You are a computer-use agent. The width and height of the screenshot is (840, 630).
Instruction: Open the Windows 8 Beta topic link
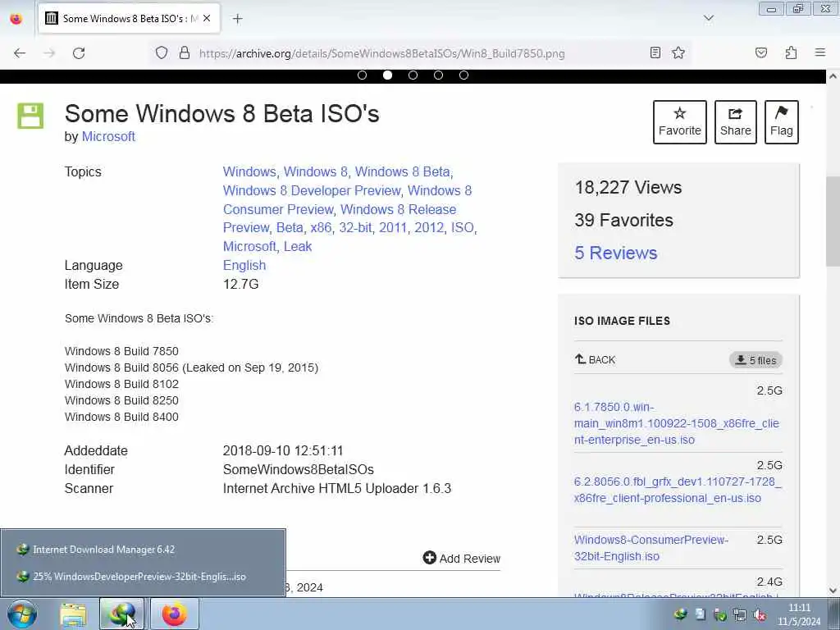point(402,172)
